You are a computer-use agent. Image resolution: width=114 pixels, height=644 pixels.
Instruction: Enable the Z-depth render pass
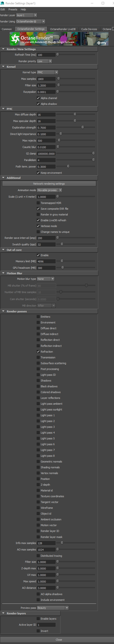38,484
